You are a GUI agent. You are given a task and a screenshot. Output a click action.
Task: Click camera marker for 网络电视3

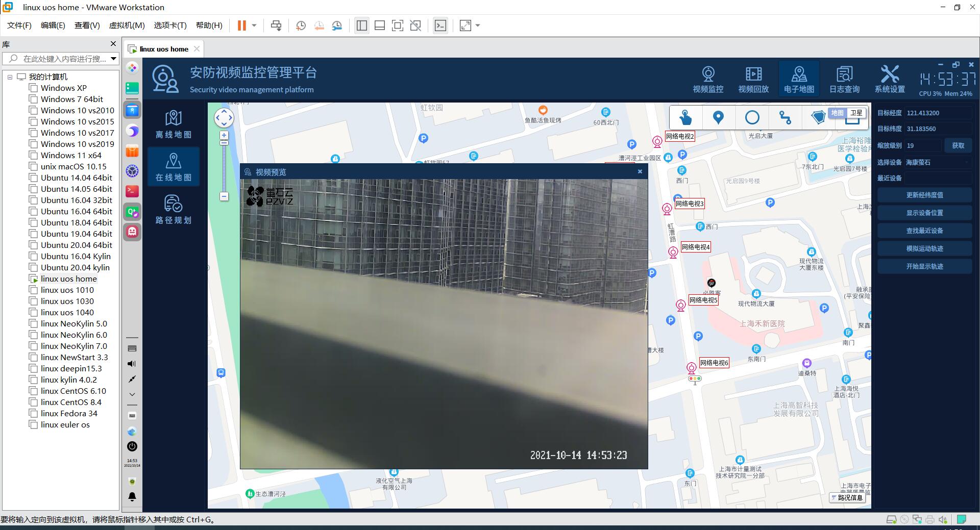click(x=667, y=209)
